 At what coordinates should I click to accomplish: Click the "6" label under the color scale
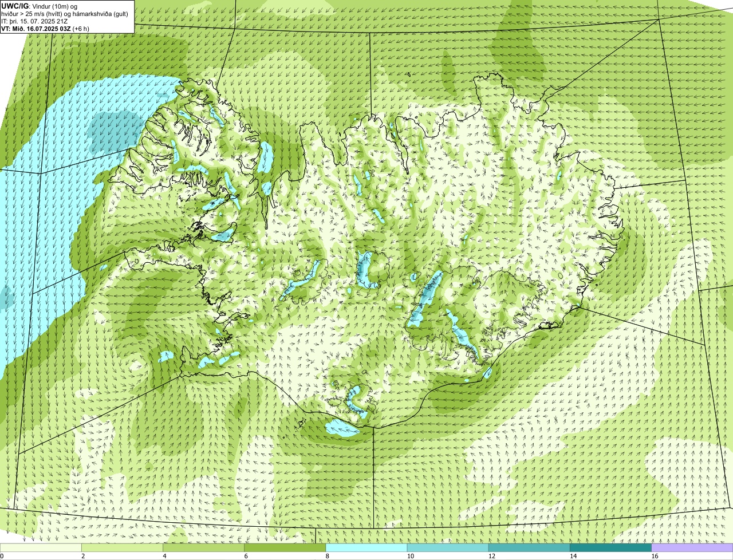pyautogui.click(x=246, y=556)
